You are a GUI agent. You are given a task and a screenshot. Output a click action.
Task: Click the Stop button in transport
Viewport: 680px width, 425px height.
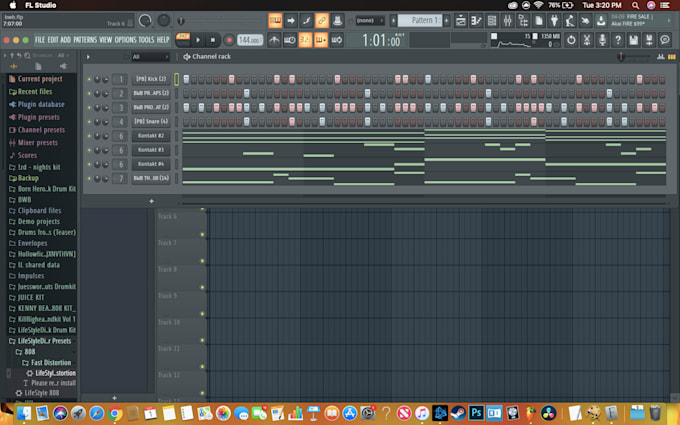pos(213,40)
